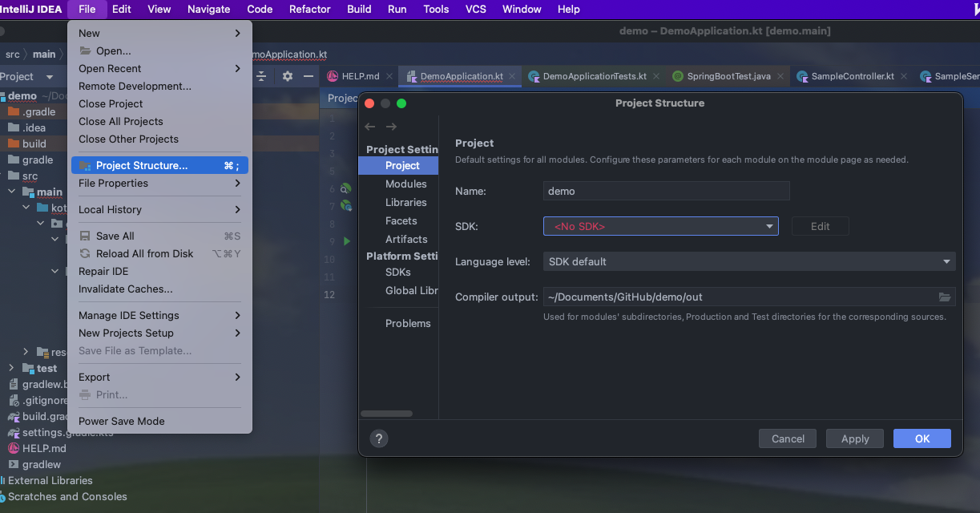Viewport: 980px width, 513px height.
Task: Click the Spring gutter icon on line 6
Action: 345,188
